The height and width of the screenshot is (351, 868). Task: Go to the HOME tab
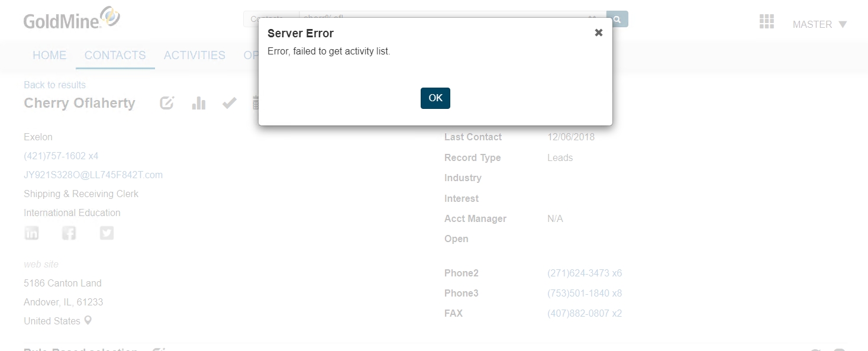49,55
